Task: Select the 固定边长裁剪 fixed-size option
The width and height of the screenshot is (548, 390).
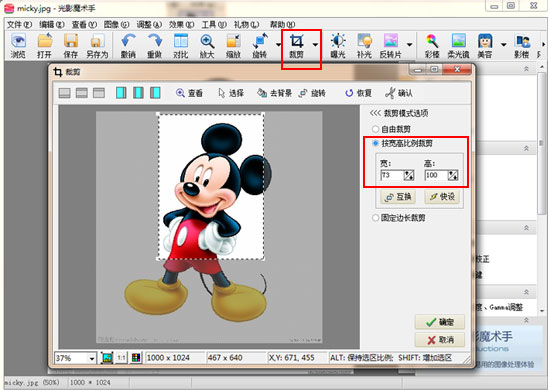Action: pos(399,218)
